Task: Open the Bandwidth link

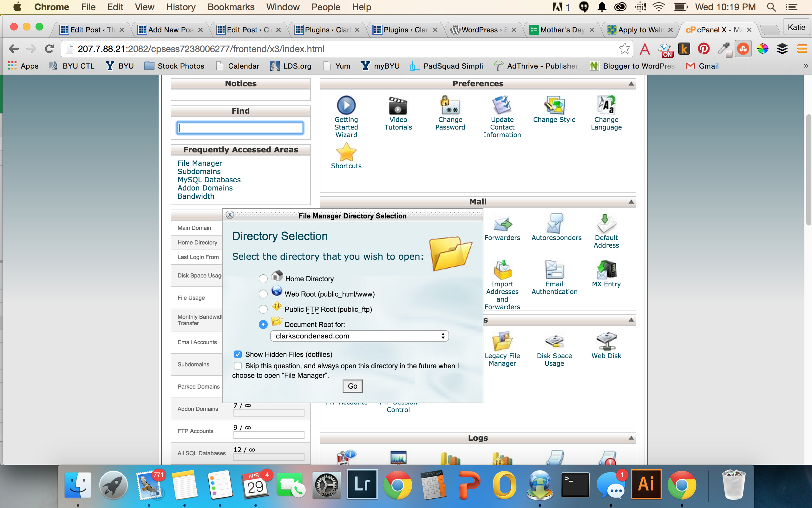Action: click(196, 196)
